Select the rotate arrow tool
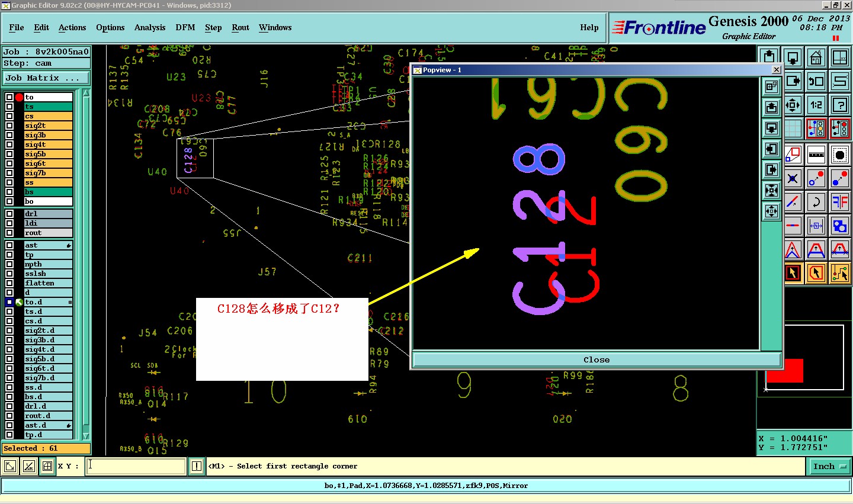The width and height of the screenshot is (853, 504). coord(816,202)
